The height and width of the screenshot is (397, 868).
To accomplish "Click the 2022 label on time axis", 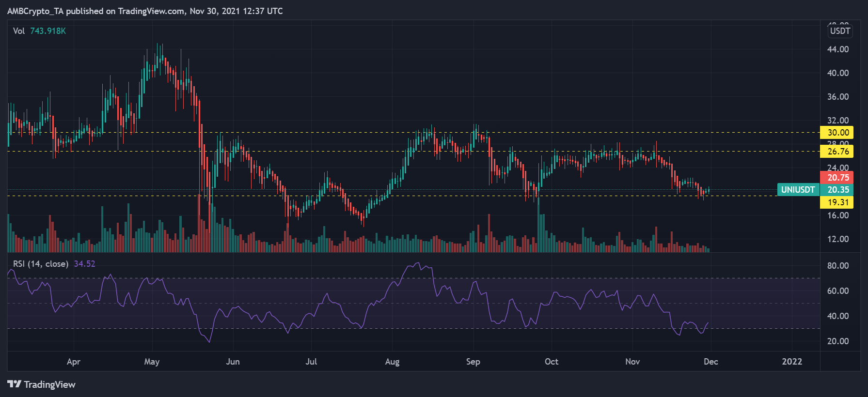I will point(792,362).
